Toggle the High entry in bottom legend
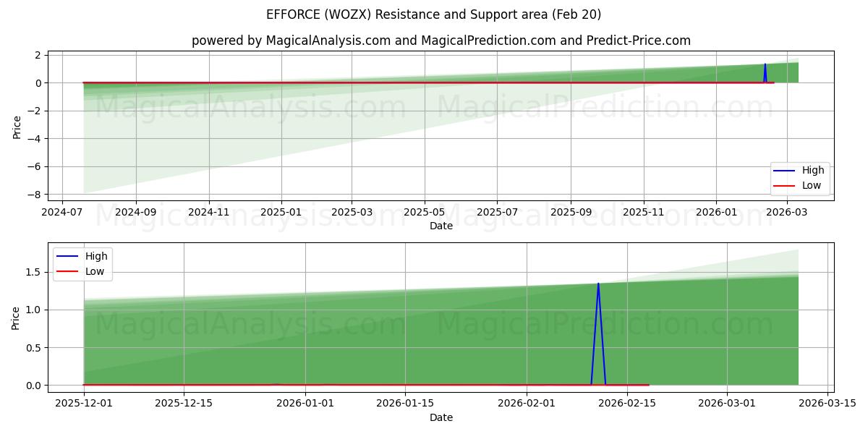868x434 pixels. tap(95, 256)
